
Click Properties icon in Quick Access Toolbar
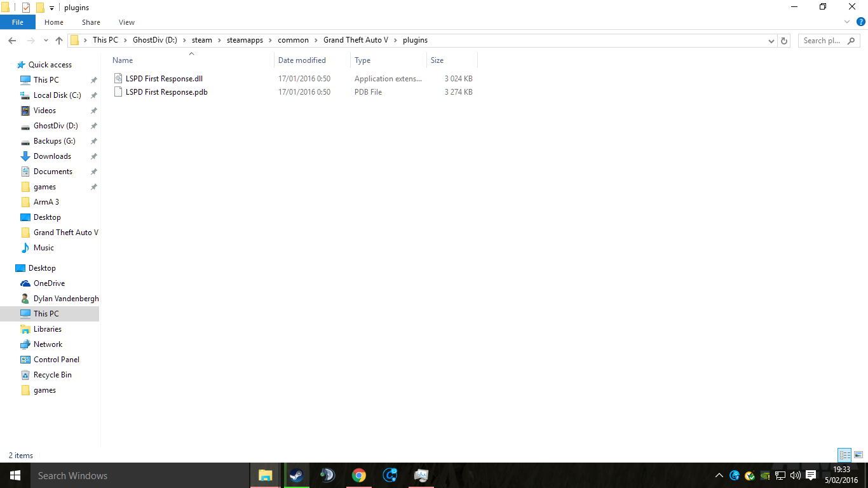click(26, 8)
